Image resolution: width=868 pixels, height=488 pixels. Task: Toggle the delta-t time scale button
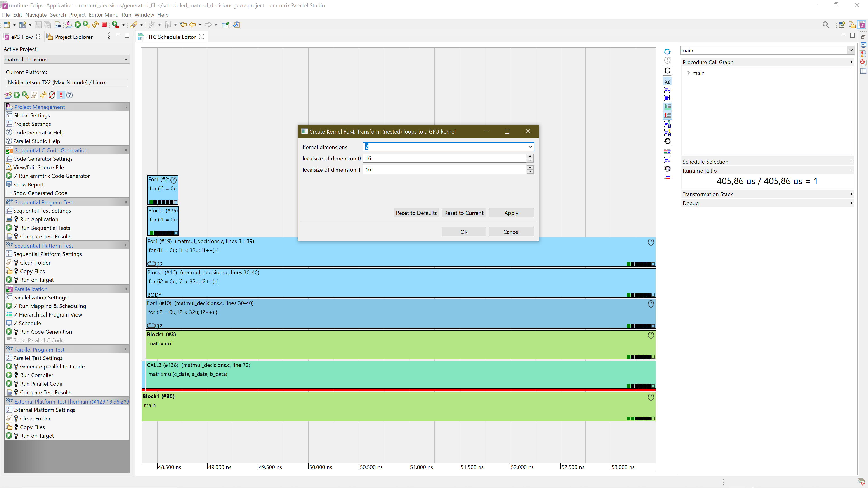[667, 81]
